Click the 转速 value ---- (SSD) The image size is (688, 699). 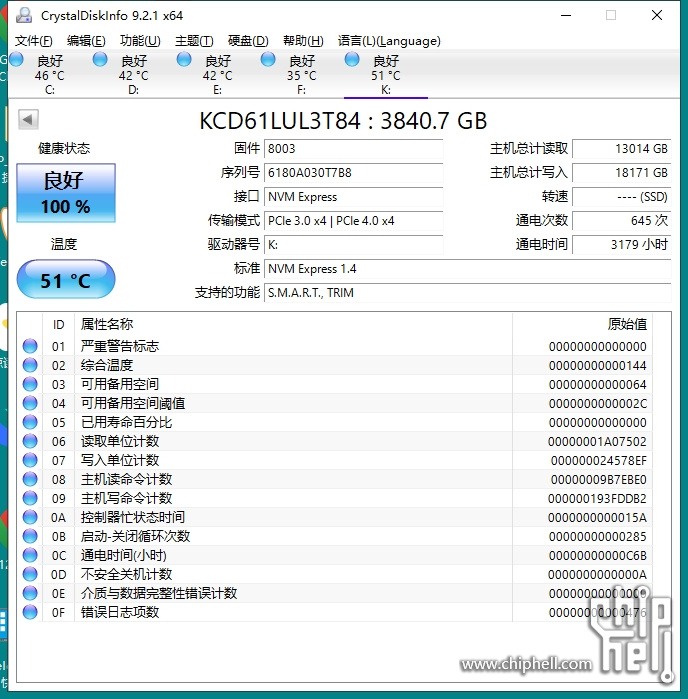pos(622,197)
